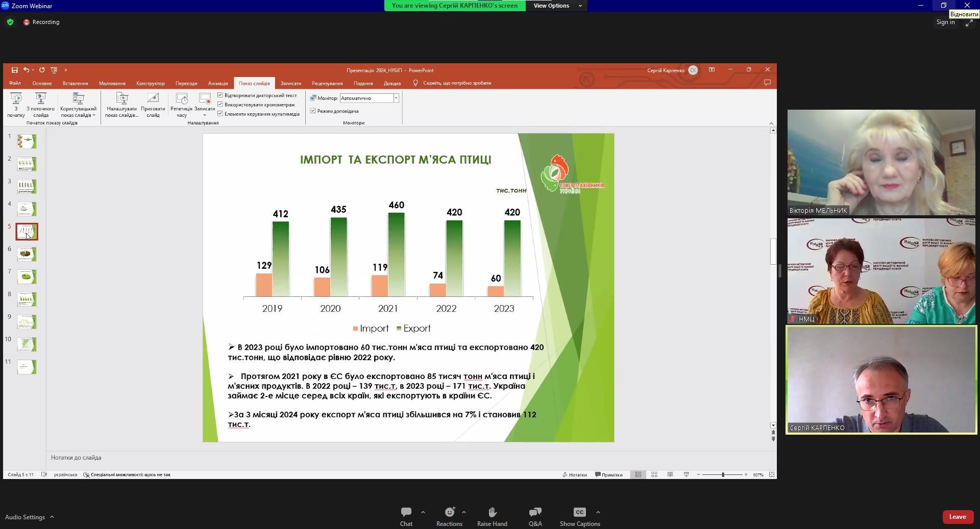This screenshot has height=529, width=980.
Task: Switch to Normal view in status bar
Action: coord(638,474)
